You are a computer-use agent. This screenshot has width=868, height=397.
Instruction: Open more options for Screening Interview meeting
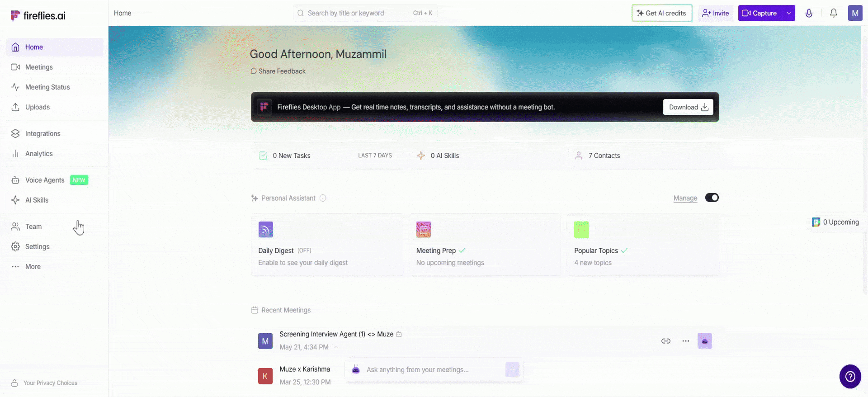[686, 341]
